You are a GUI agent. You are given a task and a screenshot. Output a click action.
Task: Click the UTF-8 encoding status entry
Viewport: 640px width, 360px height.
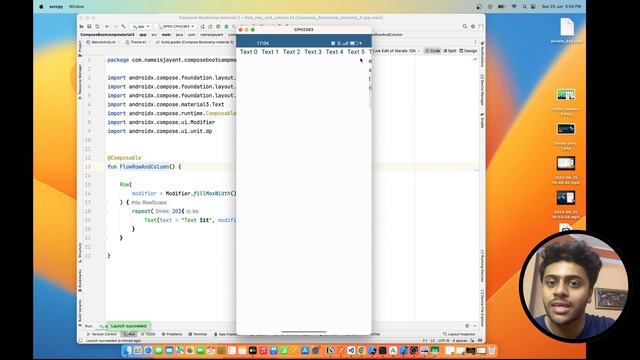(444, 340)
